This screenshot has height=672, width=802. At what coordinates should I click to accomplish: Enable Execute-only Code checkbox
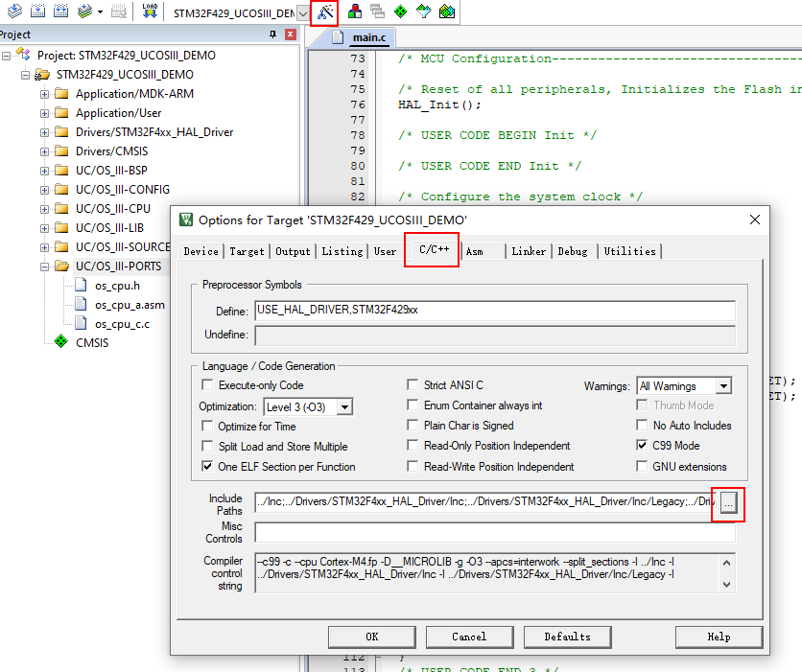click(x=207, y=384)
